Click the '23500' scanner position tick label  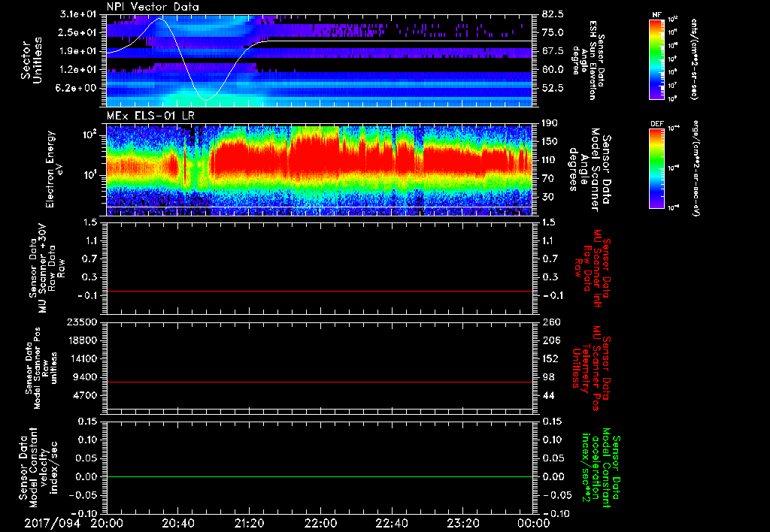83,322
